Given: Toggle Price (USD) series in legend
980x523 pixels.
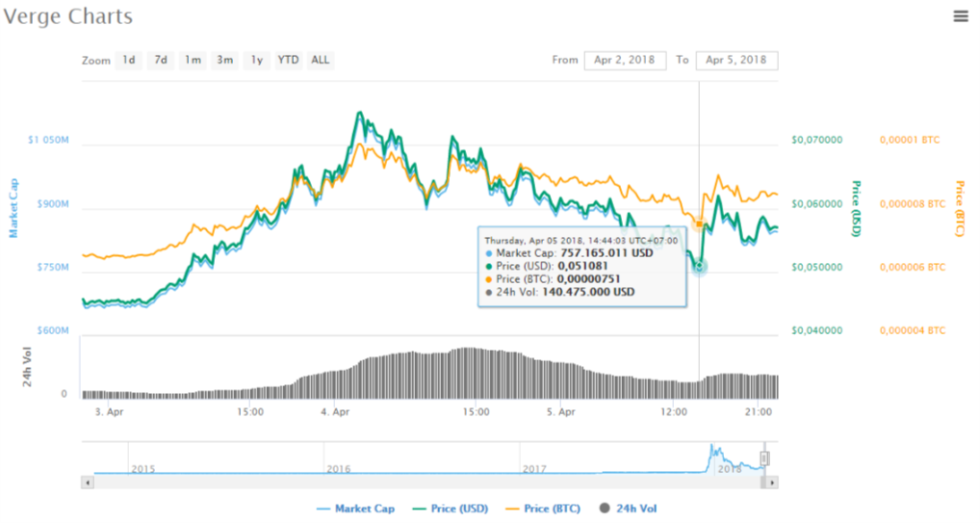Looking at the screenshot, I should pyautogui.click(x=451, y=509).
